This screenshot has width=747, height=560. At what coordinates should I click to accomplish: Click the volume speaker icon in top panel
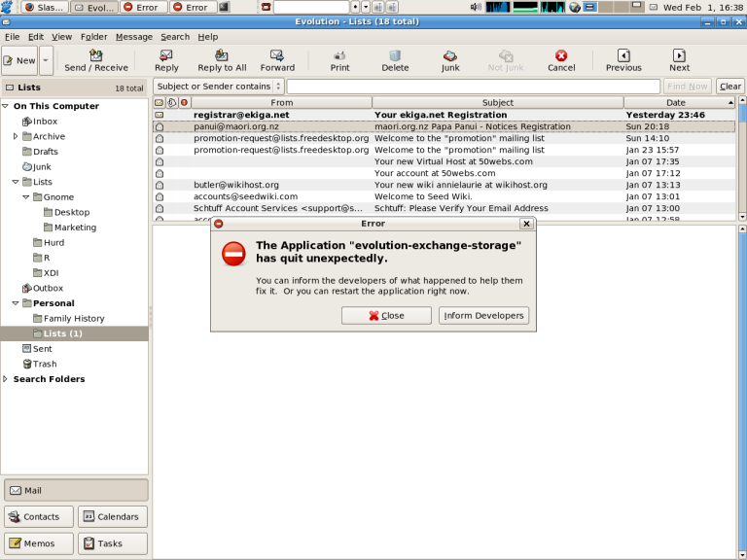tap(476, 7)
